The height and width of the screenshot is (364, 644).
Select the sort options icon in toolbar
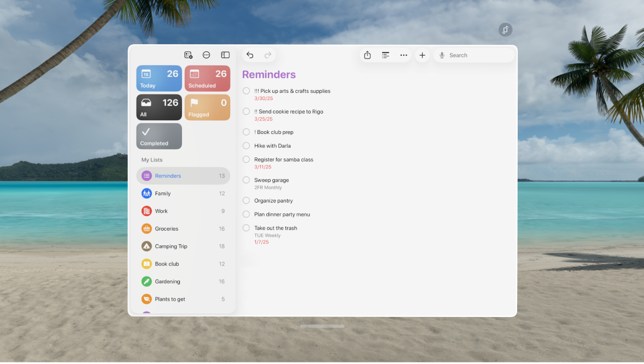click(x=385, y=55)
